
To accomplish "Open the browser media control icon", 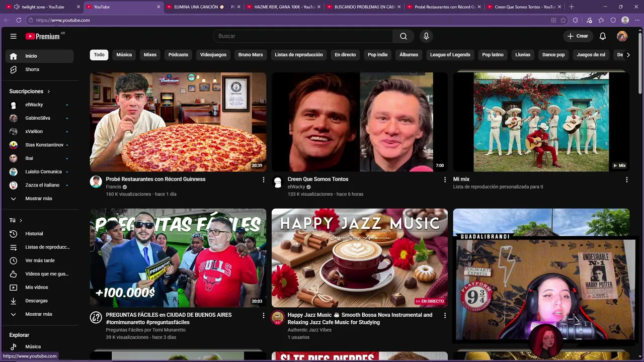I will point(589,20).
